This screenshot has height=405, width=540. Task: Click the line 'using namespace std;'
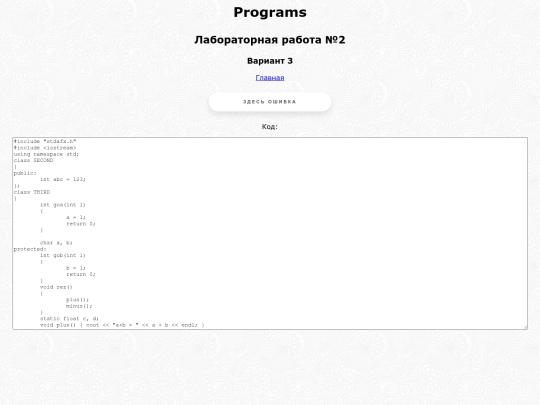(46, 154)
